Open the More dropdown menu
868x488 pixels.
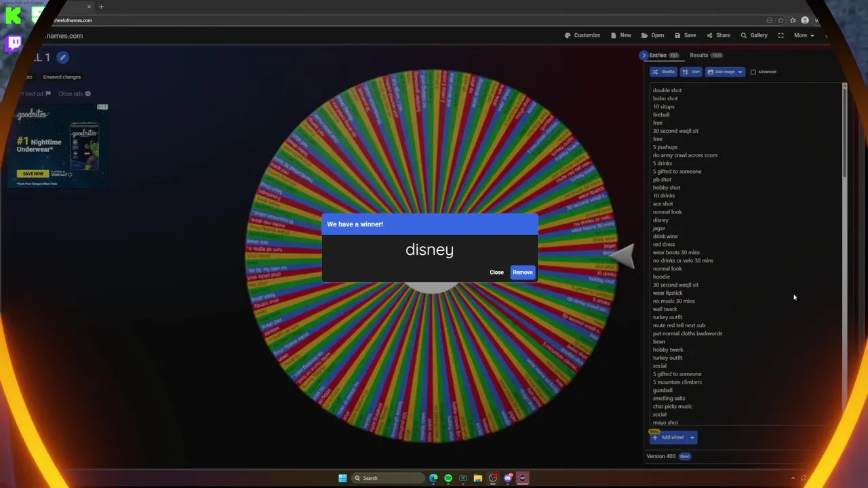tap(804, 35)
